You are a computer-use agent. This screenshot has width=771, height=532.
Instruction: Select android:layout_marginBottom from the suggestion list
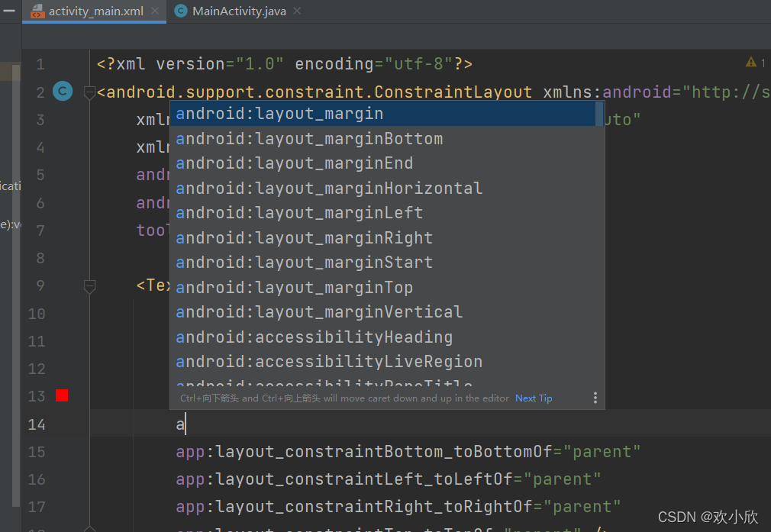pyautogui.click(x=310, y=138)
